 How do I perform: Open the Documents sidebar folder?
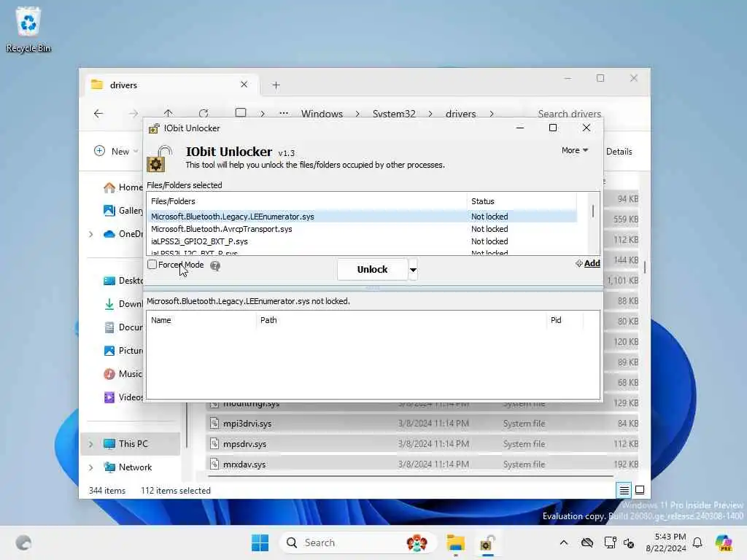[123, 327]
